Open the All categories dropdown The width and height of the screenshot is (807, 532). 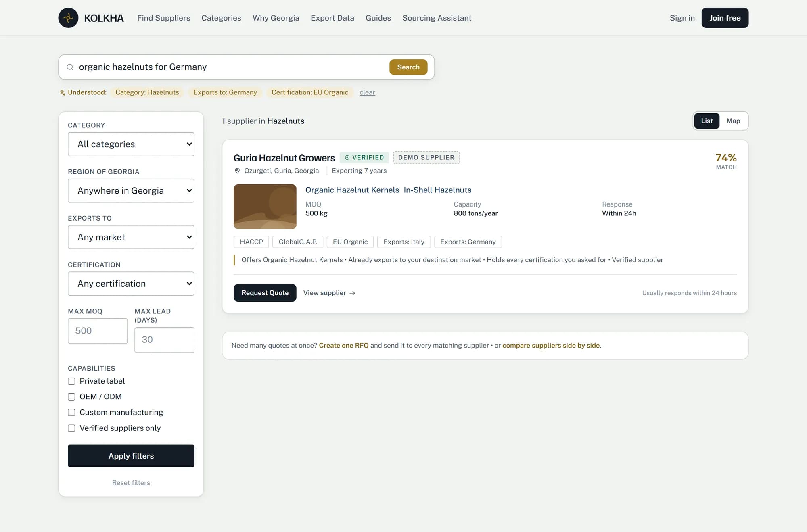[131, 144]
